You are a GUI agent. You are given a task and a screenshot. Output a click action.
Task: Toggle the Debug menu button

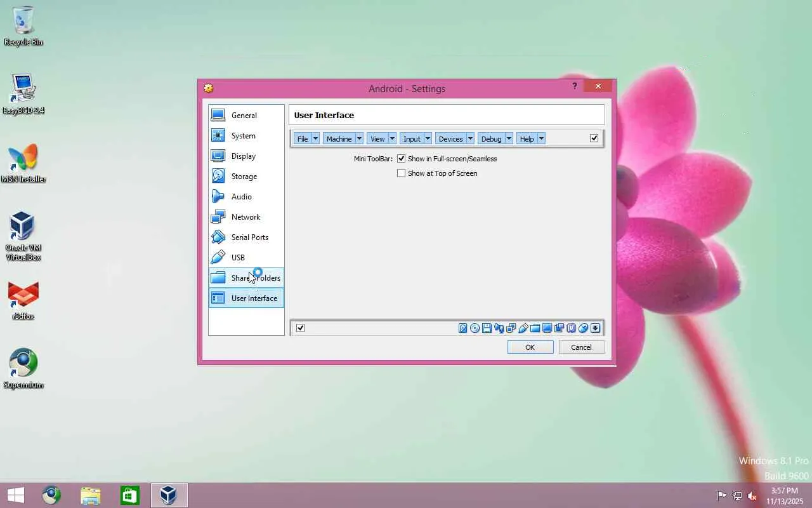point(491,139)
